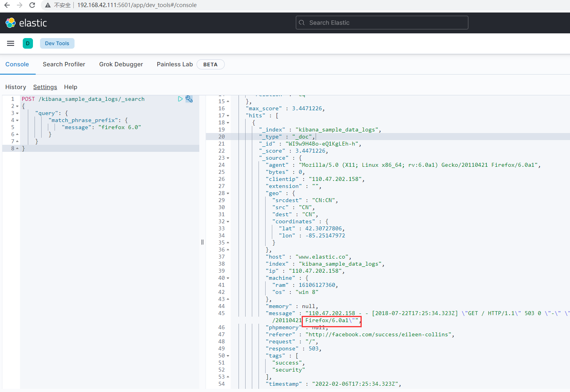The height and width of the screenshot is (392, 570).
Task: Click the BETA badge
Action: click(210, 64)
